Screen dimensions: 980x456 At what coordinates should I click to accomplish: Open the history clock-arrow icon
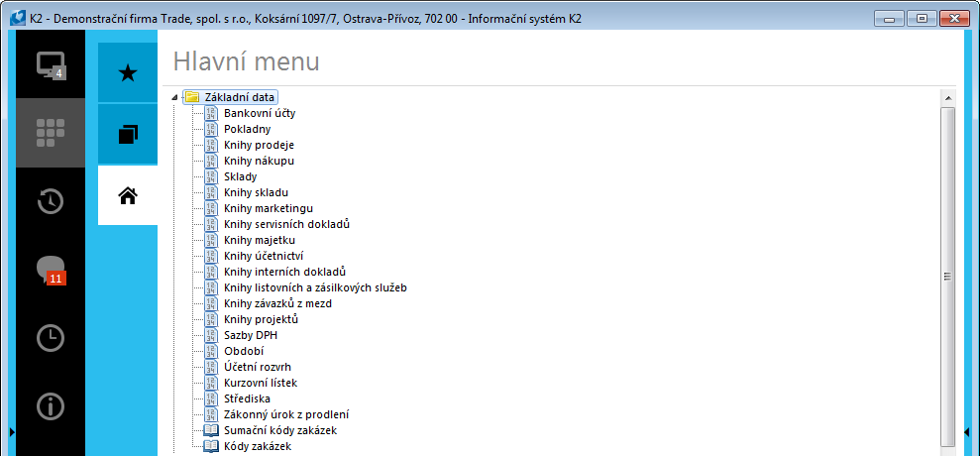coord(51,201)
